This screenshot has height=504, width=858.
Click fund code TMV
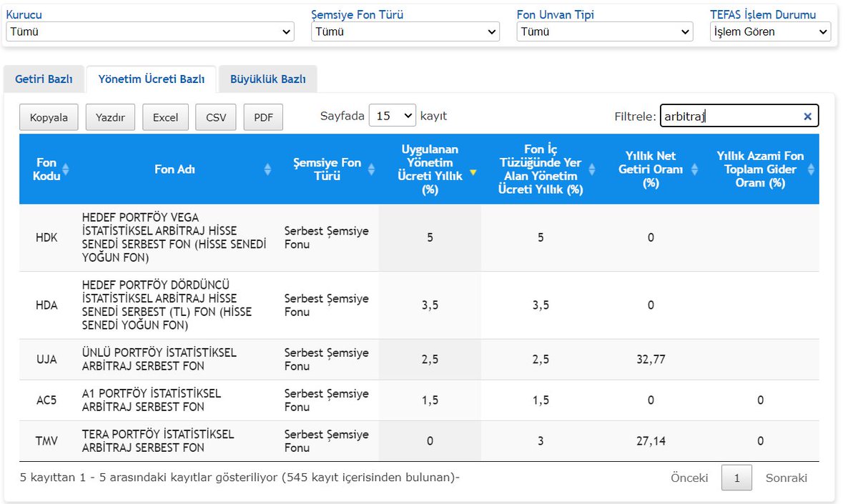(46, 441)
